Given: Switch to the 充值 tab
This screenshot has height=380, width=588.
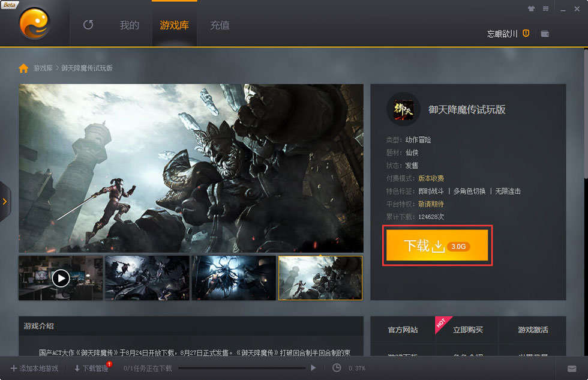Looking at the screenshot, I should click(219, 25).
